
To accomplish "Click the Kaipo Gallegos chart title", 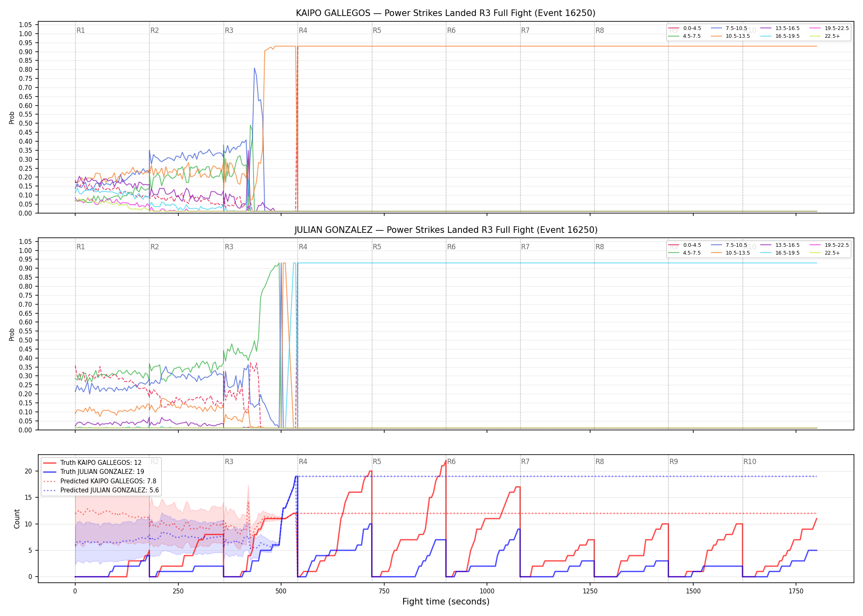I will [x=445, y=13].
